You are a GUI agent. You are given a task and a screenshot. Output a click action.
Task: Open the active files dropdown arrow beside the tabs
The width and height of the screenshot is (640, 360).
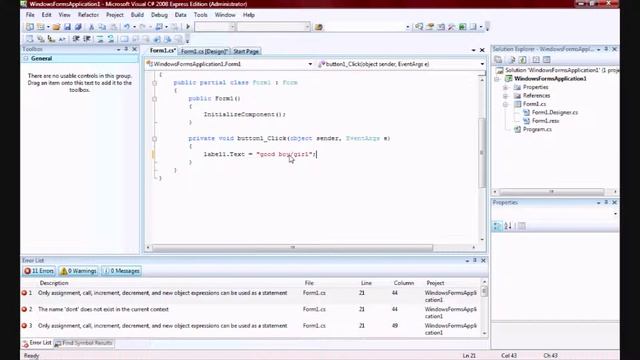[473, 50]
